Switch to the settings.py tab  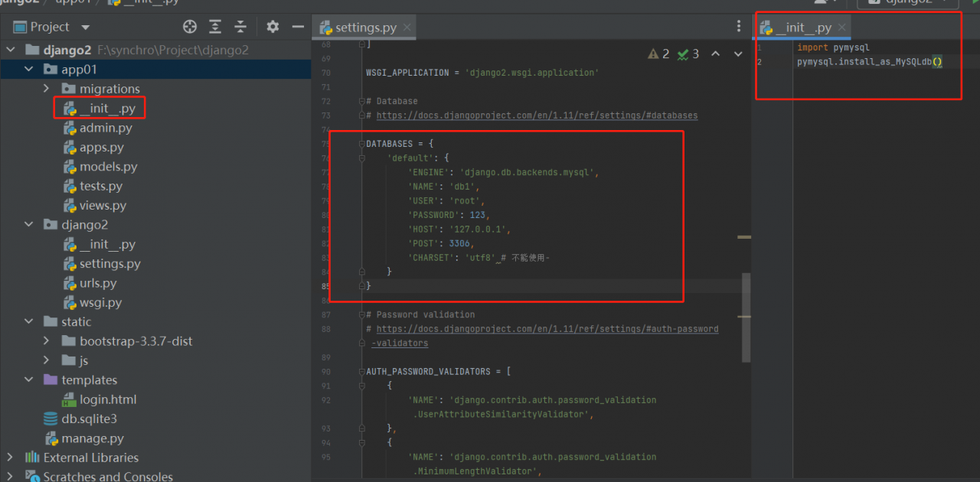click(x=365, y=28)
